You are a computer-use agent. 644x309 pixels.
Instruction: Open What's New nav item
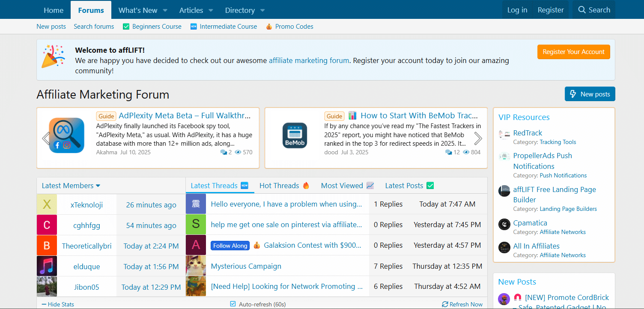coord(138,10)
